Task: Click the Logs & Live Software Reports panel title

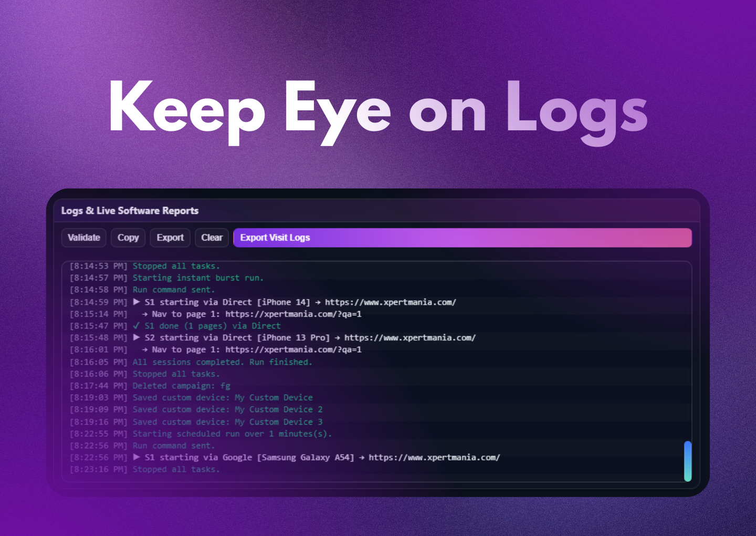Action: point(130,211)
